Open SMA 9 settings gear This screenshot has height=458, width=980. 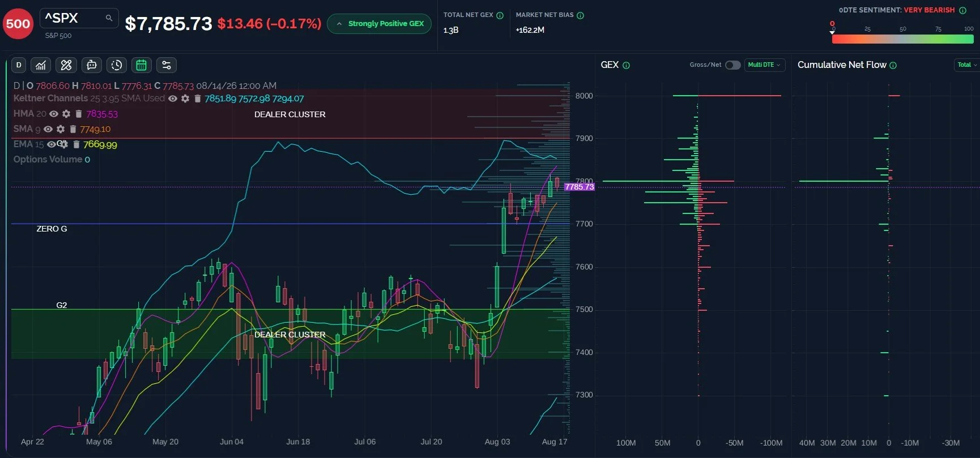click(61, 129)
